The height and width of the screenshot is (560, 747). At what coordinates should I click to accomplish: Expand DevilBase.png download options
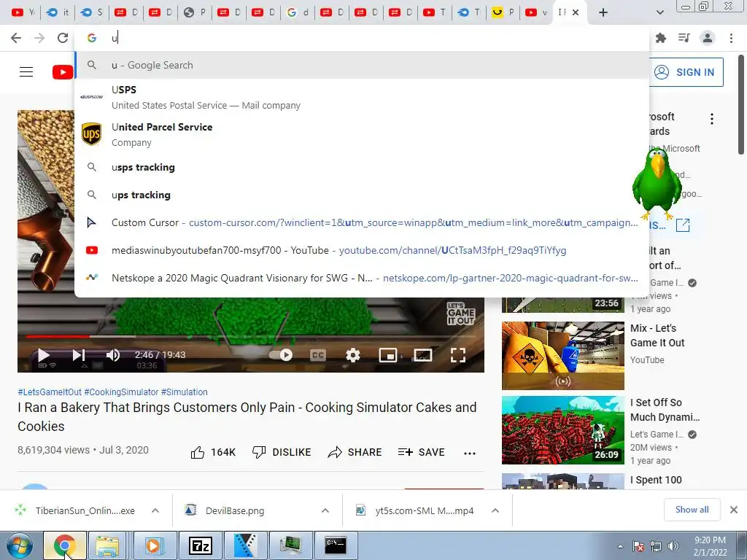coord(325,510)
